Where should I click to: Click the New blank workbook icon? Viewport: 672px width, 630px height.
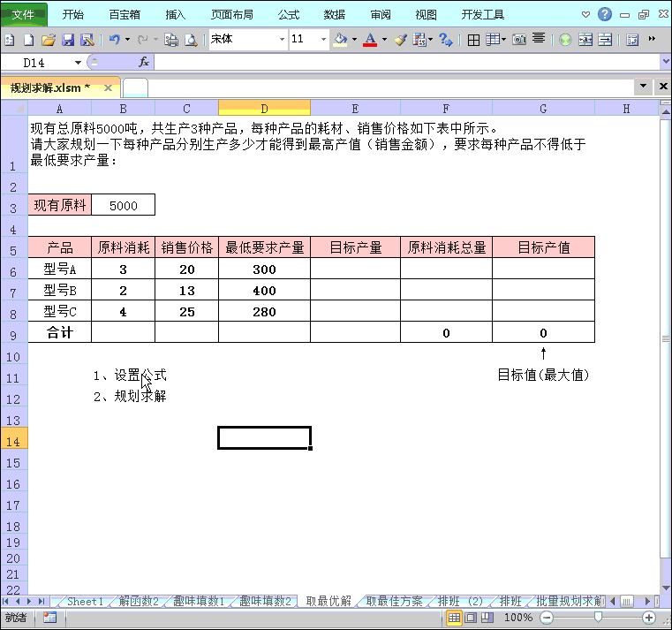[x=29, y=41]
